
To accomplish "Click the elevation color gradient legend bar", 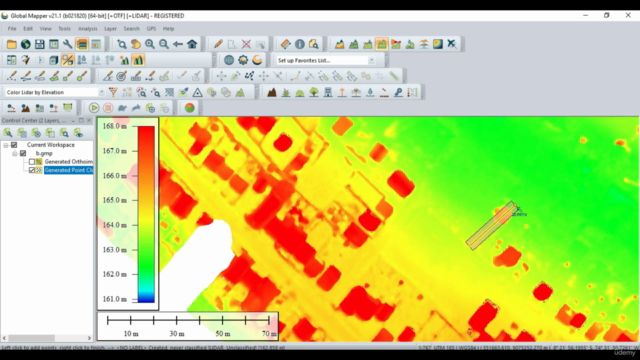I will pos(146,214).
